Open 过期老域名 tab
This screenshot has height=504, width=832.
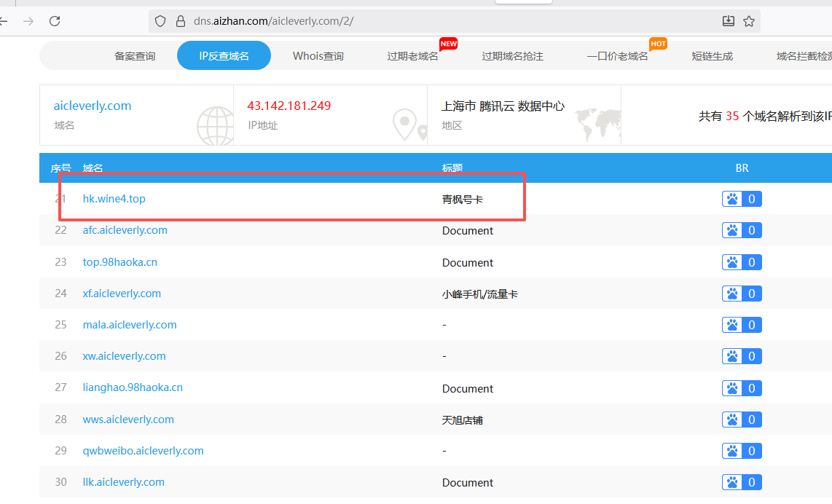point(413,56)
